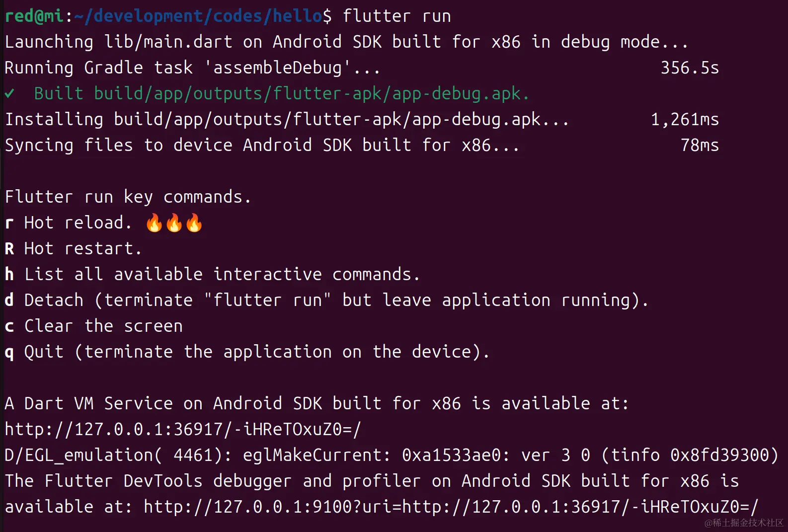This screenshot has width=788, height=532.
Task: Click the sync time '78ms'
Action: 700,145
